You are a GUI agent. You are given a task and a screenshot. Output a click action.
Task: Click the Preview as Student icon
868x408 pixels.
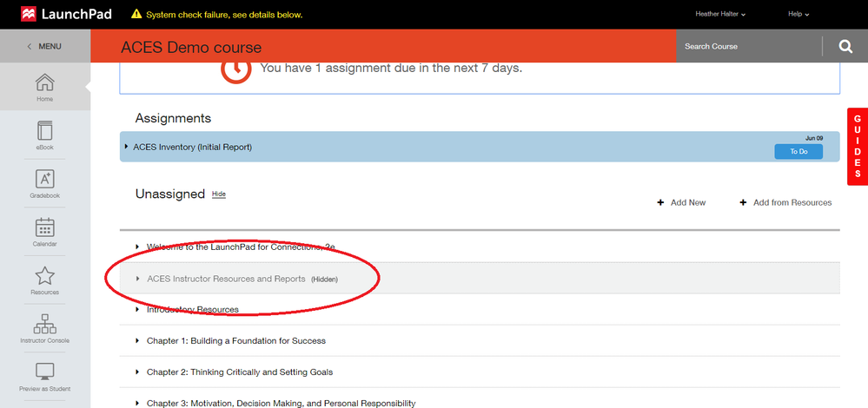tap(44, 373)
